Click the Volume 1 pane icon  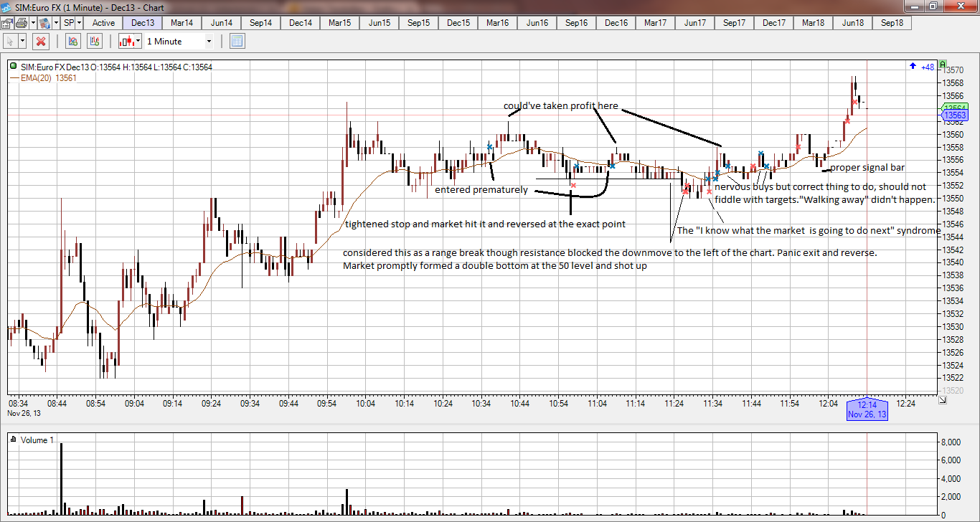click(14, 440)
